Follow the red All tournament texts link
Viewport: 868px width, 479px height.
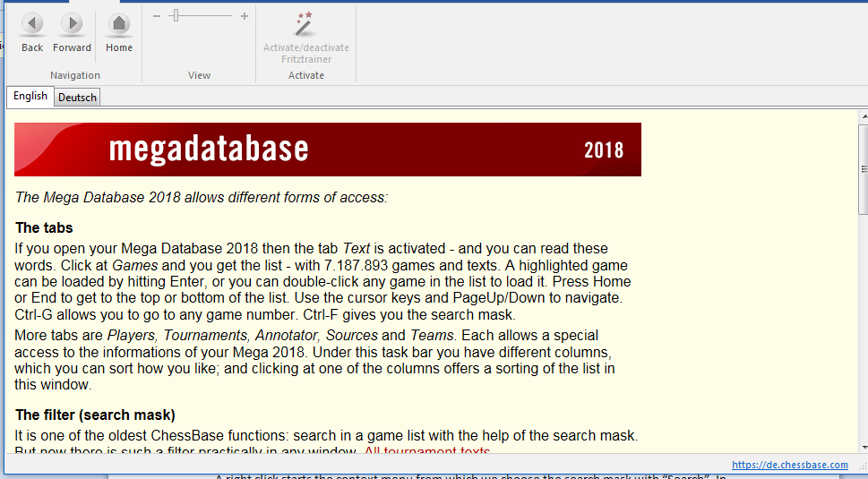pos(426,451)
